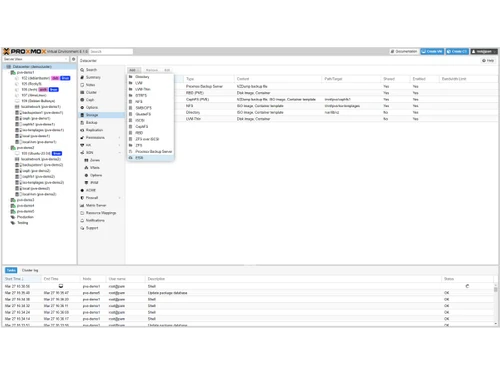The height and width of the screenshot is (375, 500).
Task: Switch to the Tasks tab
Action: [11, 270]
